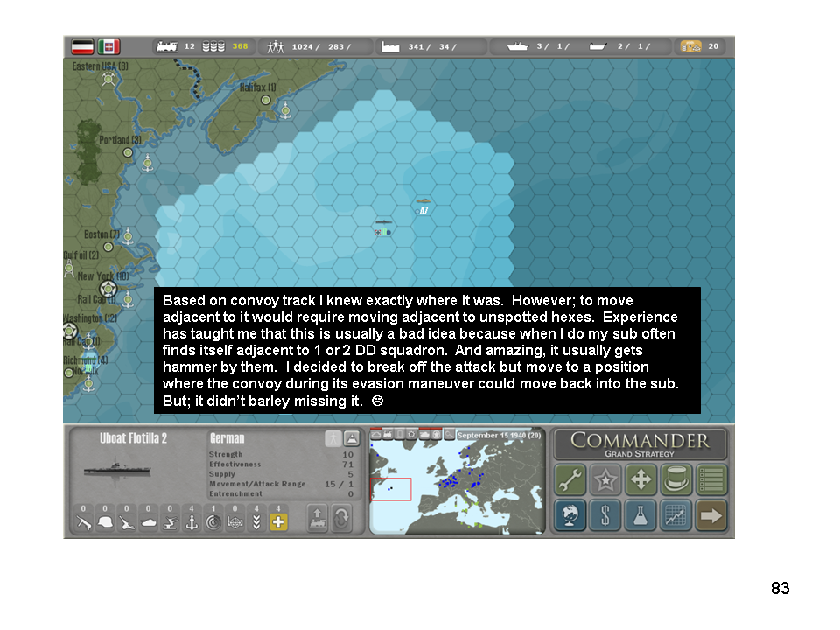Click the German flag in top bar

point(83,46)
